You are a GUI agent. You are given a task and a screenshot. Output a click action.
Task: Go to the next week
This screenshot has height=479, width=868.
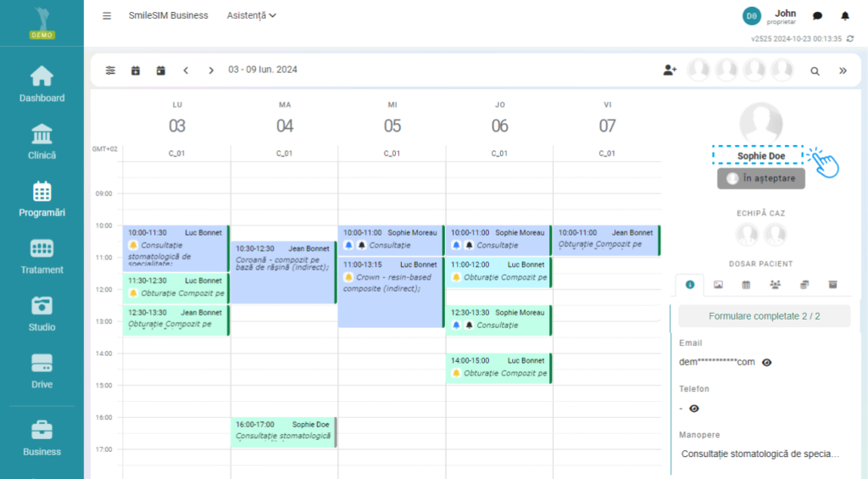[211, 70]
